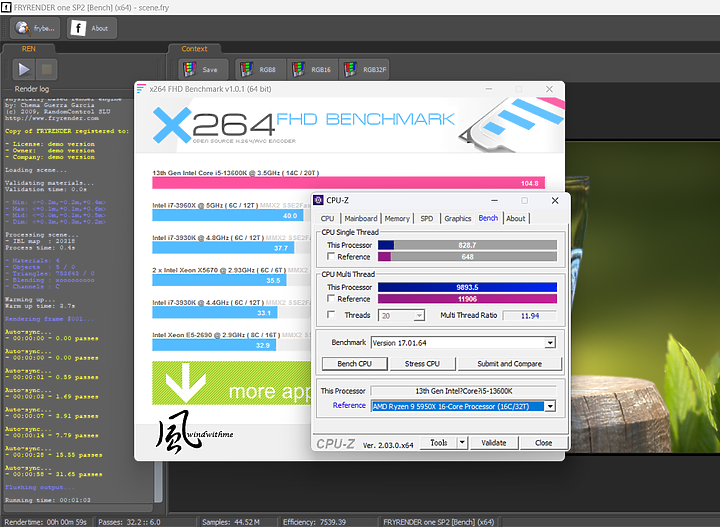Enable the Single Thread Reference checkbox
This screenshot has width=720, height=527.
point(331,256)
